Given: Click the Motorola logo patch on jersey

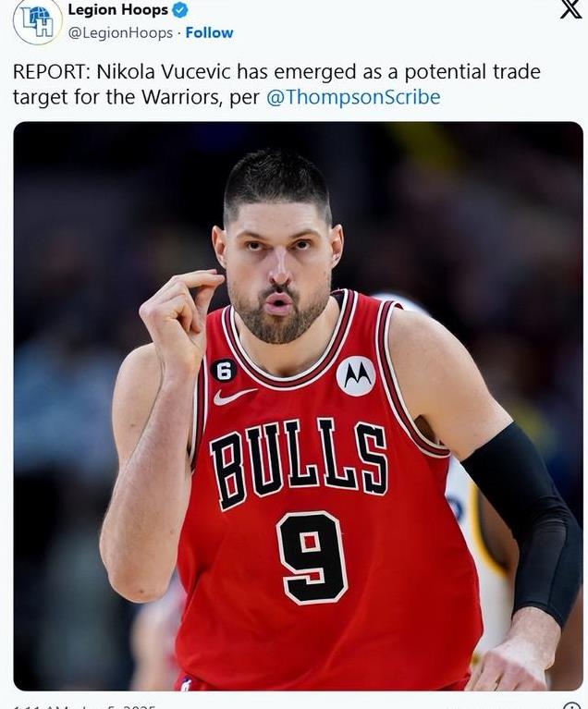Looking at the screenshot, I should tap(356, 375).
